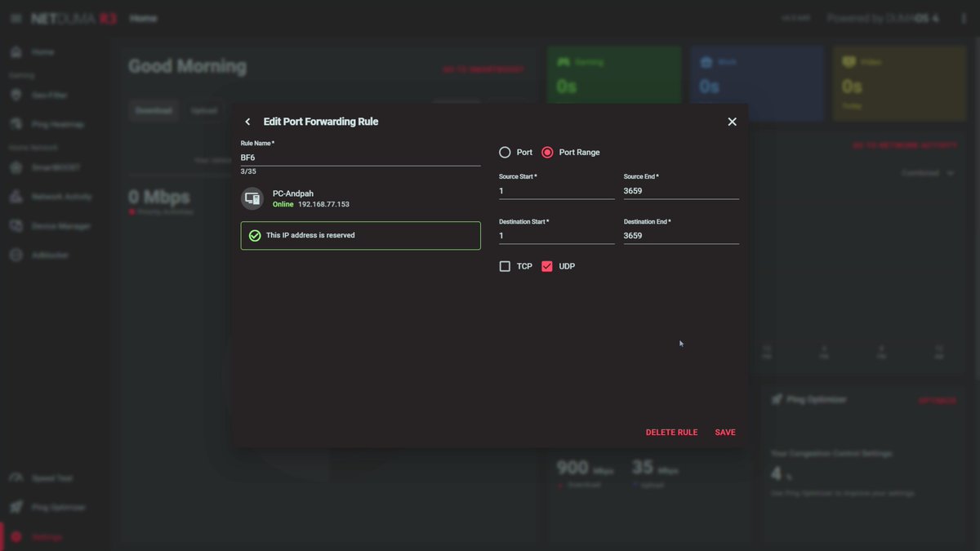Screen dimensions: 980x551
Task: Open the hamburger menu in the header
Action: [16, 18]
